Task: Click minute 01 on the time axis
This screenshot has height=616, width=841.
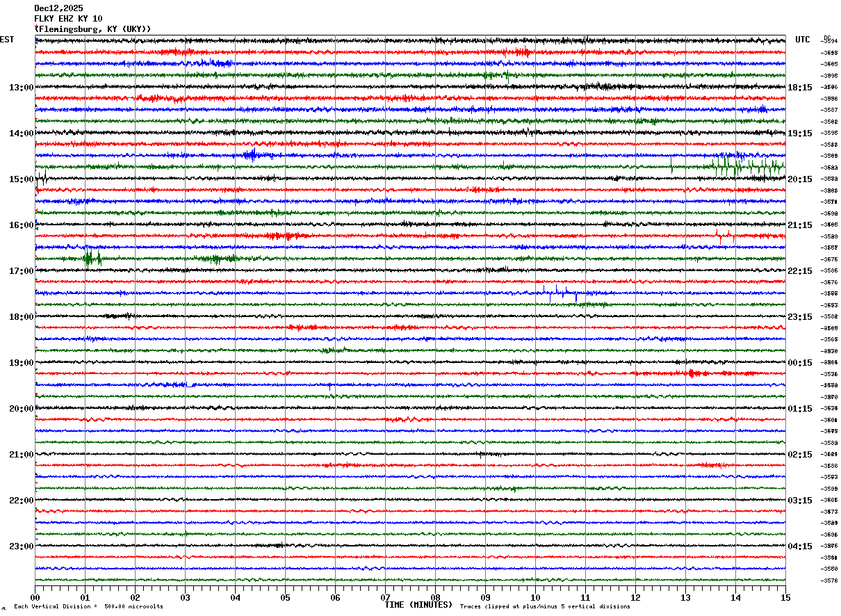Action: (85, 598)
